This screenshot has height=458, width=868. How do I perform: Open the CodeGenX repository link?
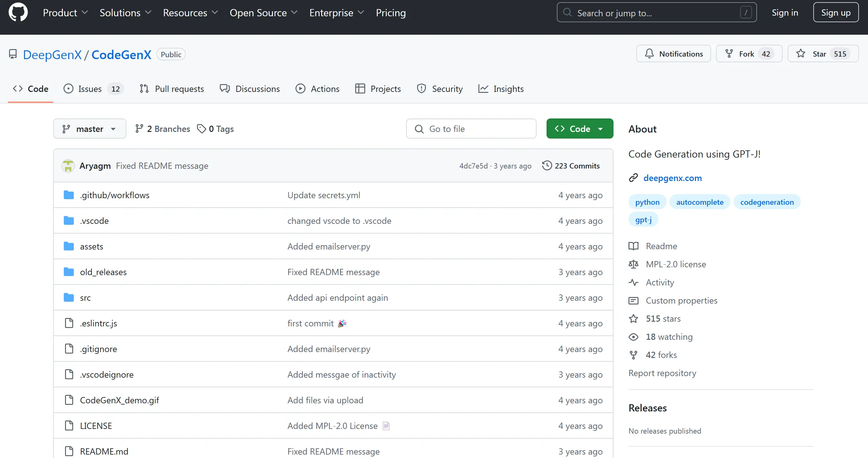tap(121, 55)
